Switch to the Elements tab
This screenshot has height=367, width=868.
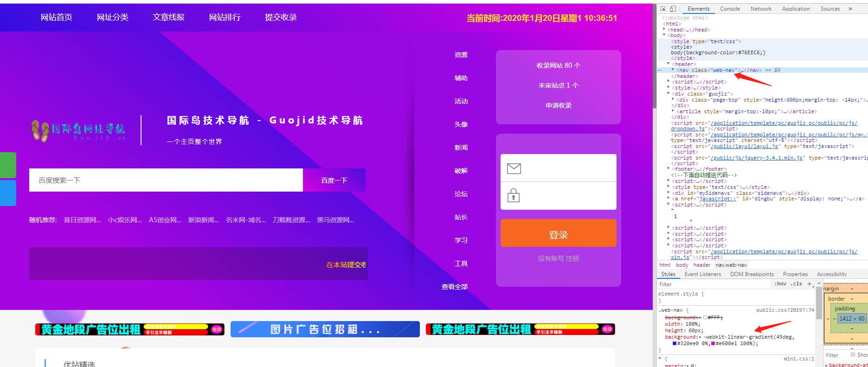coord(698,9)
